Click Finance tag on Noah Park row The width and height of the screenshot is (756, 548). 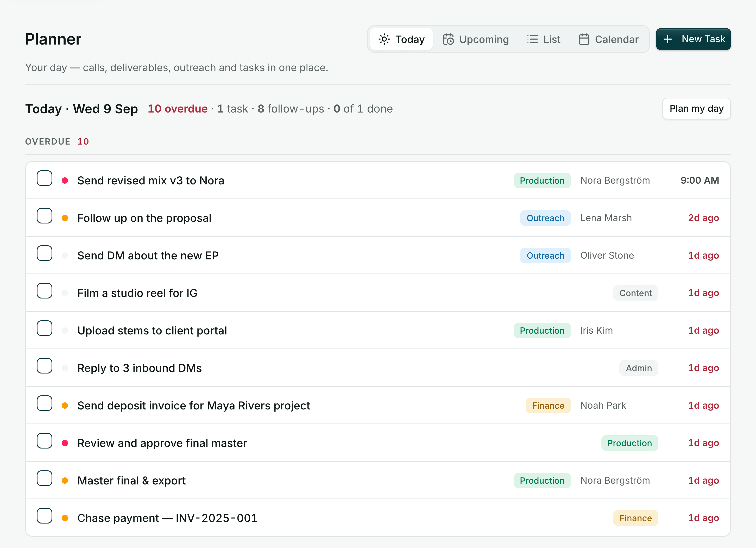[548, 406]
